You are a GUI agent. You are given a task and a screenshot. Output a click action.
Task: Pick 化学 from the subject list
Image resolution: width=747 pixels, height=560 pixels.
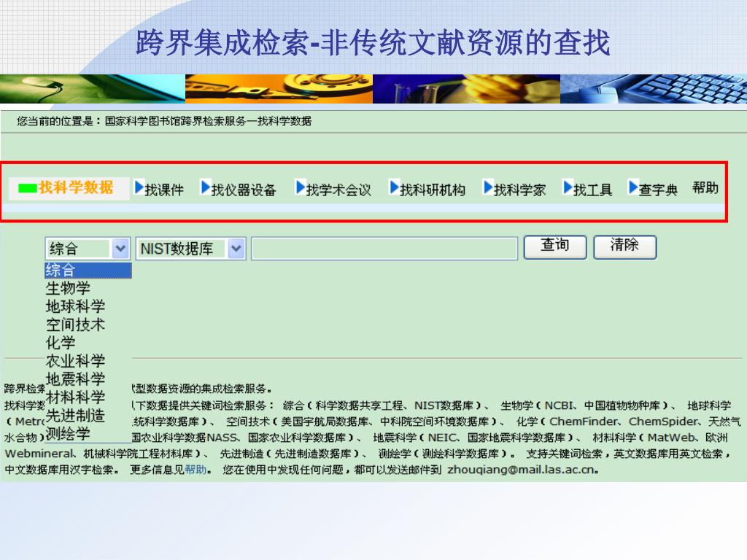coord(61,343)
